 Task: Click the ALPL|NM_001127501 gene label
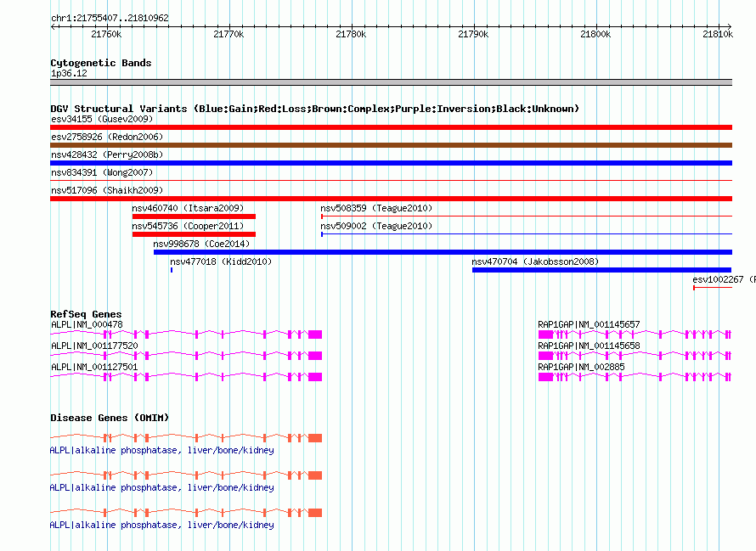(x=94, y=368)
